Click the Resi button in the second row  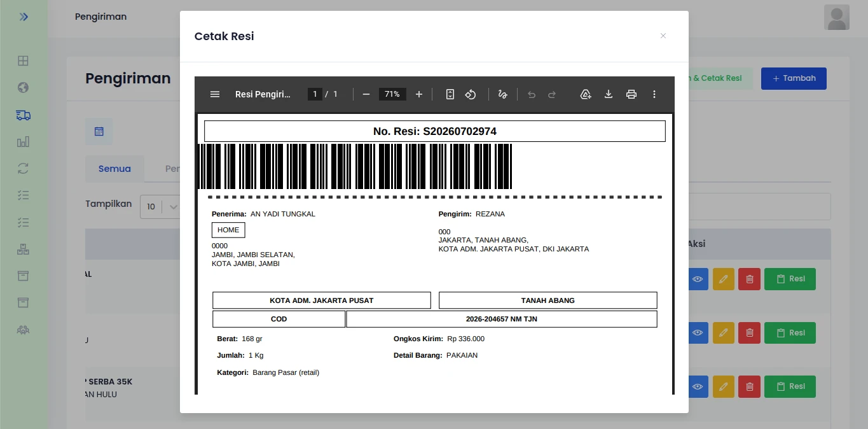coord(790,333)
